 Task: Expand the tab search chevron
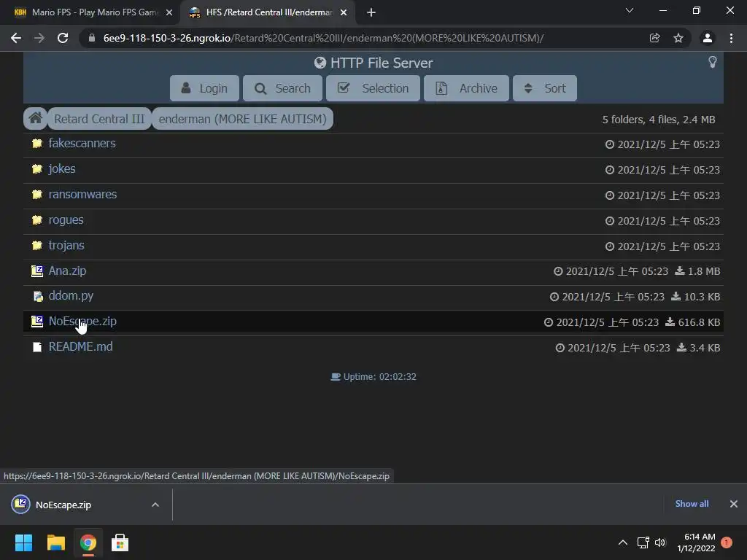click(x=630, y=10)
